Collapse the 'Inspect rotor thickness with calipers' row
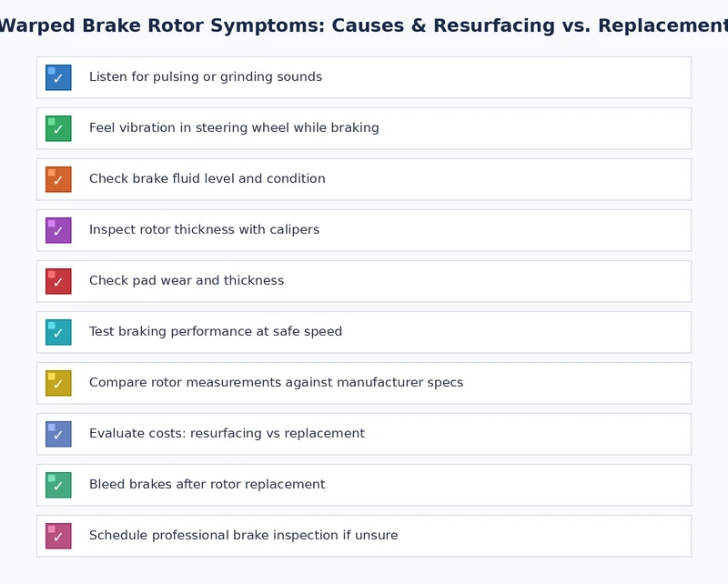Viewport: 728px width, 584px height. coord(204,230)
